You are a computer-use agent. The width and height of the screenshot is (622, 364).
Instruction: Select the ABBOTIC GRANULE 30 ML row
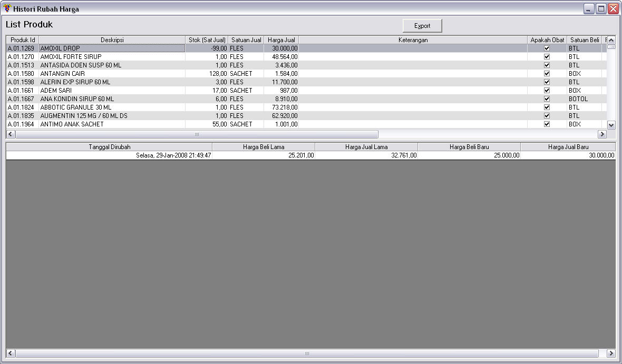tap(307, 107)
